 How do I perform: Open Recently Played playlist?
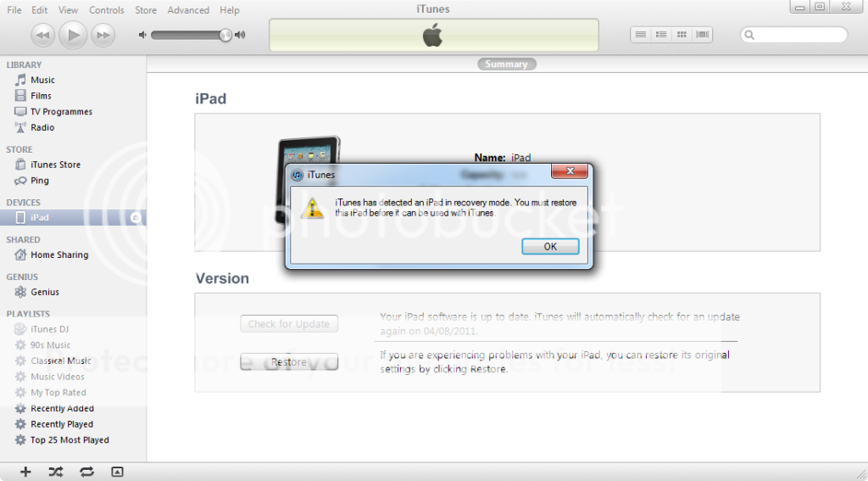coord(61,424)
